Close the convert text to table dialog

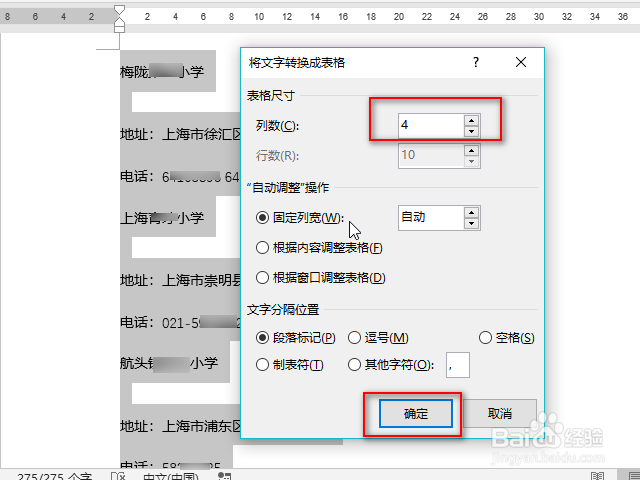click(x=521, y=62)
